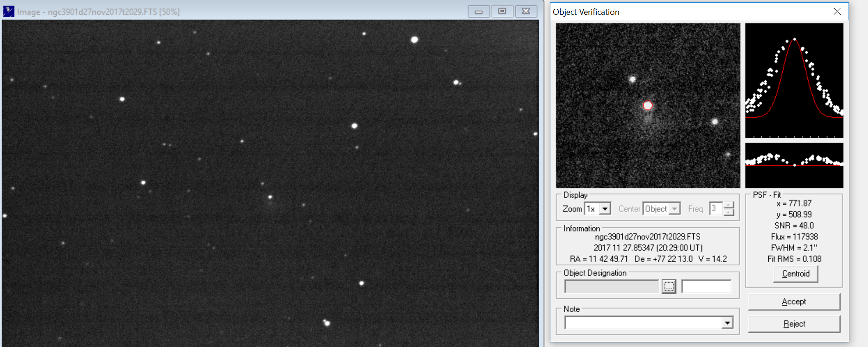Increase the Freq. spinner value

pos(728,206)
